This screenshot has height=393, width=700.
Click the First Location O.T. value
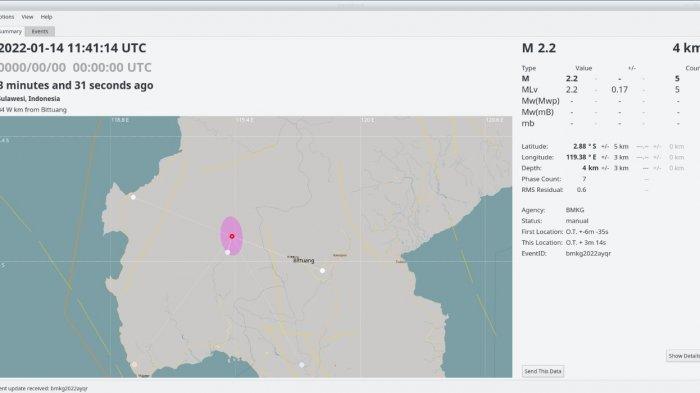(587, 232)
